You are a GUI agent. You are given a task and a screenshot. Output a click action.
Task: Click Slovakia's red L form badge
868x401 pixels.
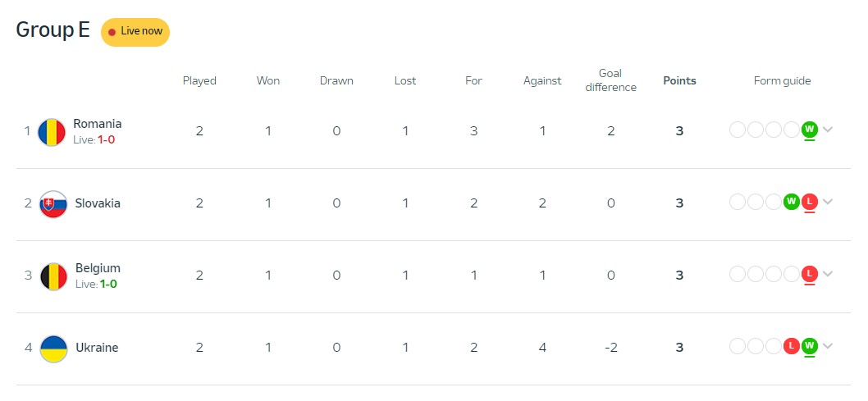(x=809, y=202)
